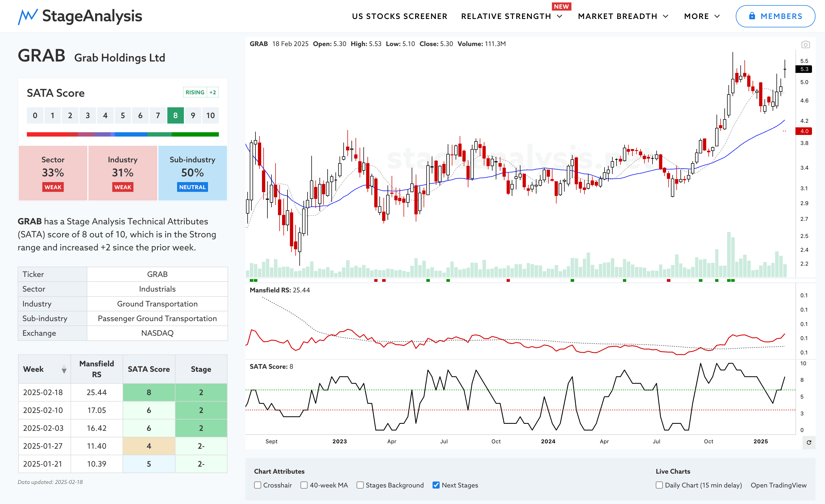Click the 2024 label on time axis

click(548, 441)
